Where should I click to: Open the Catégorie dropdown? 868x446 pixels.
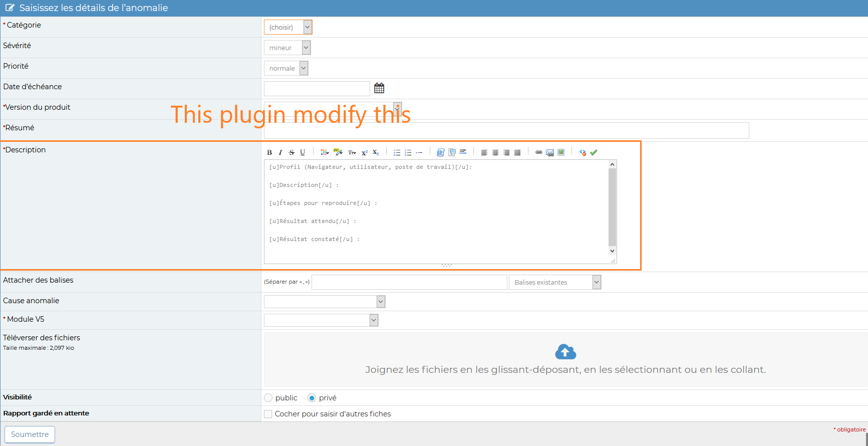coord(288,27)
